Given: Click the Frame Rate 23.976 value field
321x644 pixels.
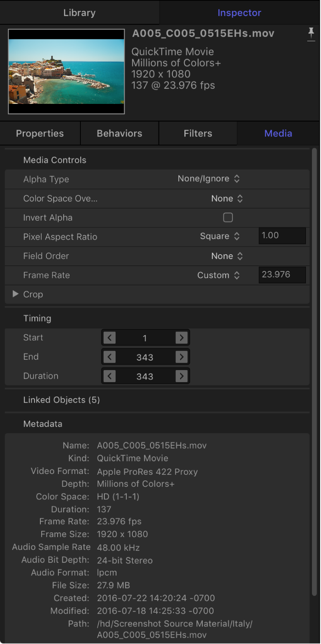Looking at the screenshot, I should [282, 275].
